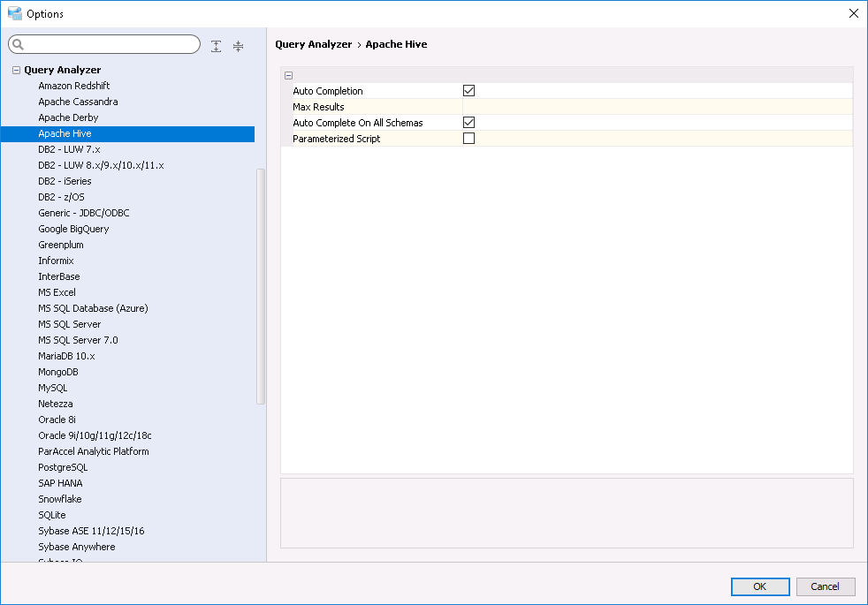
Task: Select PostgreSQL from the database list
Action: (x=63, y=467)
